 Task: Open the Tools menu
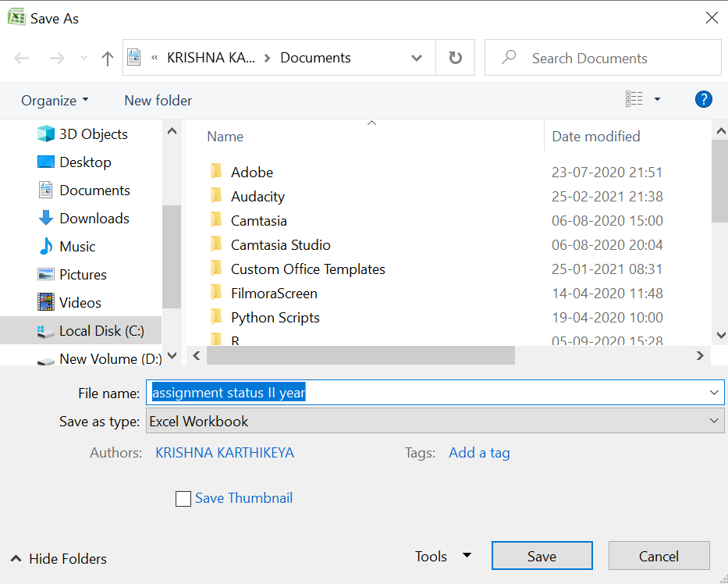pyautogui.click(x=442, y=557)
